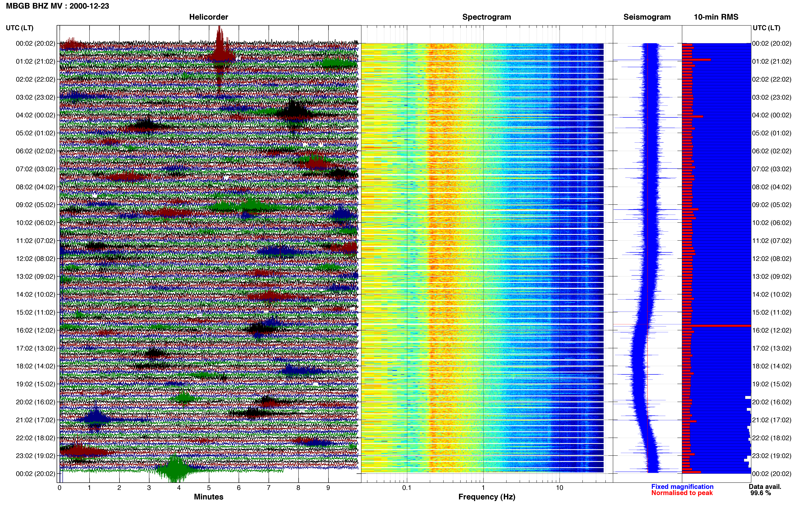Click the '10-min RMS' panel heading
Image resolution: width=812 pixels, height=508 pixels.
716,17
